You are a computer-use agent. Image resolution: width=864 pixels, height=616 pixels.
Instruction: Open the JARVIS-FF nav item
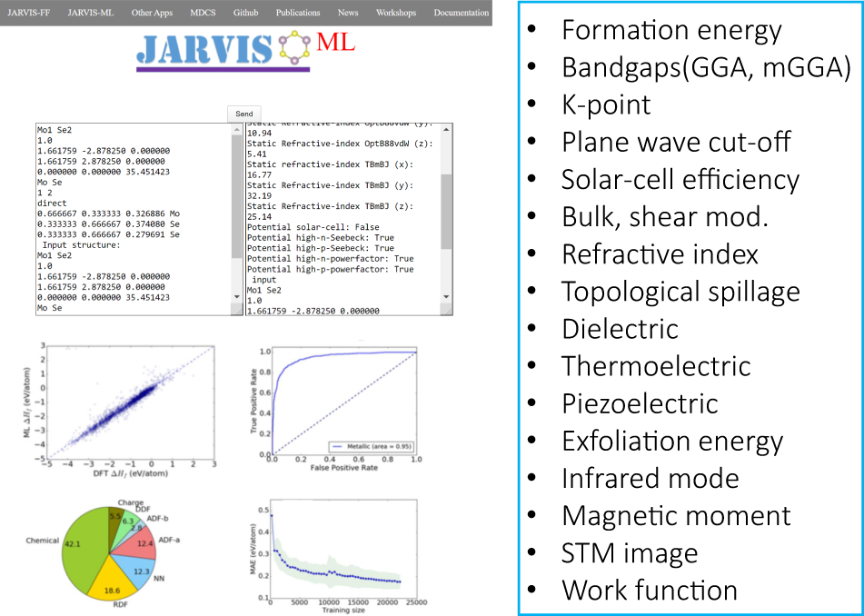tap(29, 13)
